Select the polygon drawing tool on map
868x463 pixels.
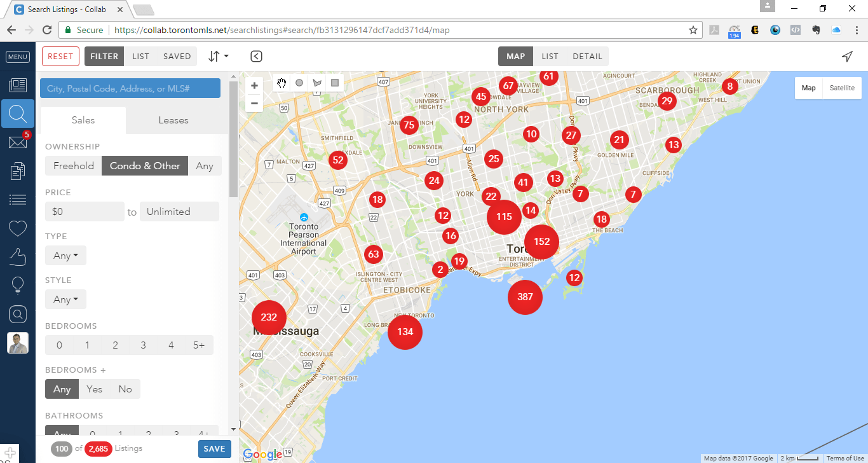(x=317, y=83)
